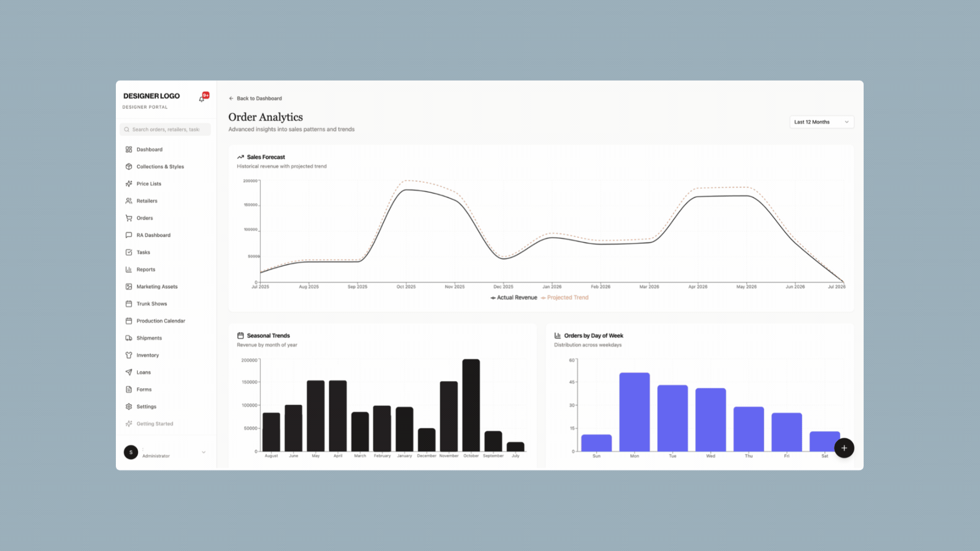Screen dimensions: 980x551
Task: Click the back arrow icon
Action: [x=231, y=98]
